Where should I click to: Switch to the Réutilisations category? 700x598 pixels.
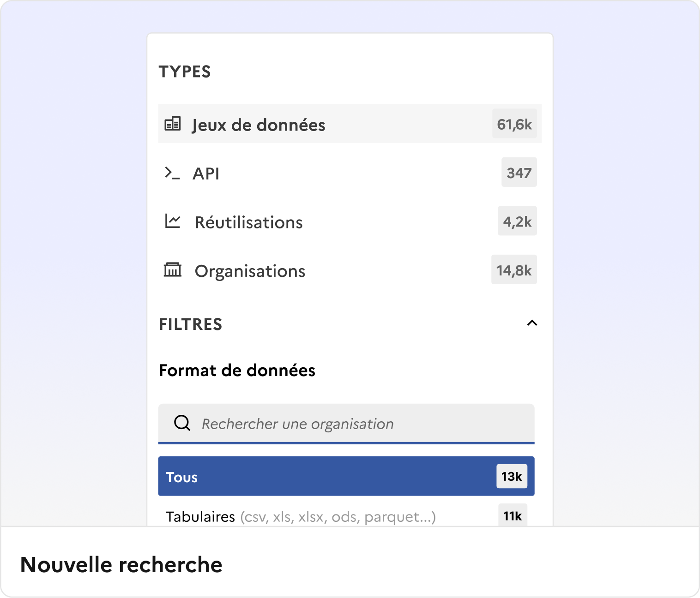pos(248,222)
